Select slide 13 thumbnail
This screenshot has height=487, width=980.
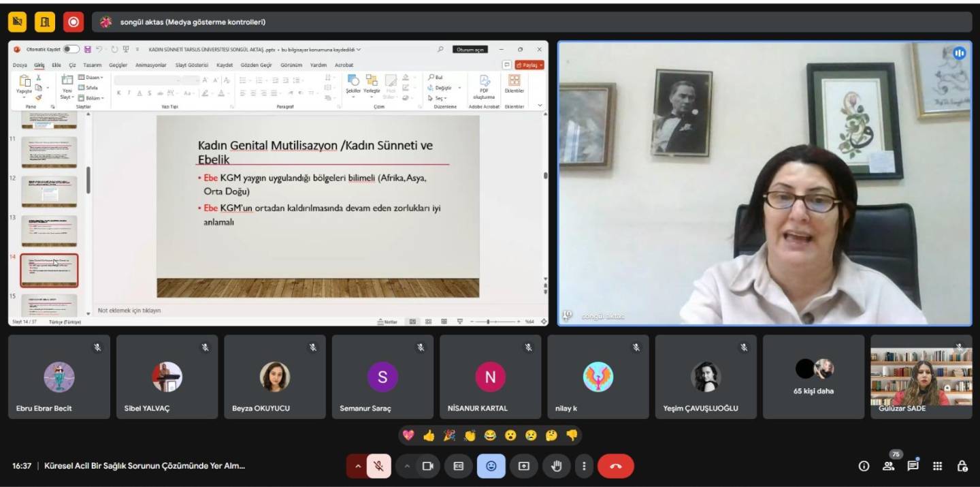(x=49, y=231)
